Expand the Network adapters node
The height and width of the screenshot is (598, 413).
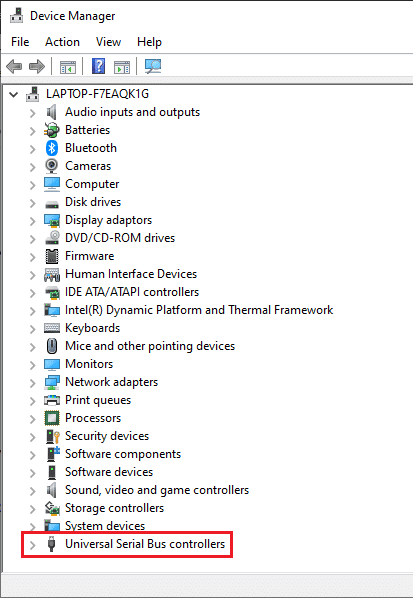tap(33, 383)
